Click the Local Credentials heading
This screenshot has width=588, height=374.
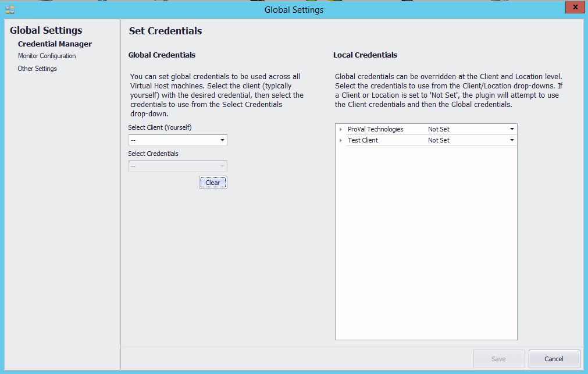pos(365,55)
